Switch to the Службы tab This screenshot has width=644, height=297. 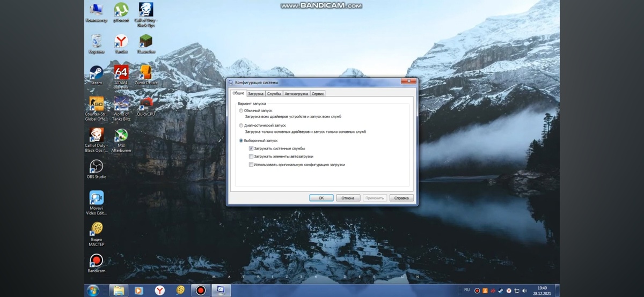pos(274,94)
